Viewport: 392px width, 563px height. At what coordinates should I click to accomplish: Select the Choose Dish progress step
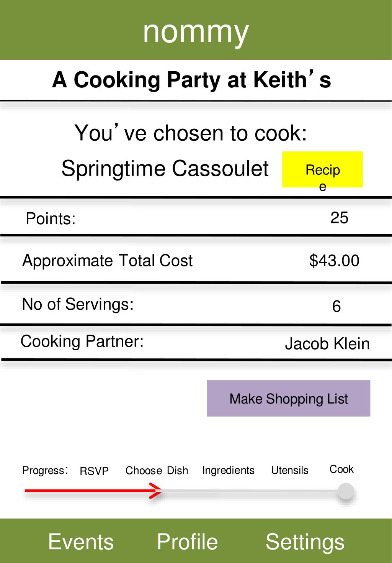point(157,471)
